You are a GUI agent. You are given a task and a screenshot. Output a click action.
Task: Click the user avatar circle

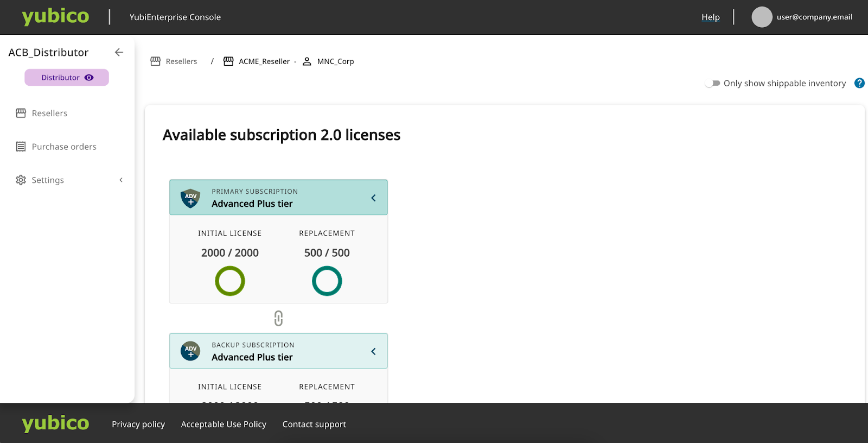(762, 17)
